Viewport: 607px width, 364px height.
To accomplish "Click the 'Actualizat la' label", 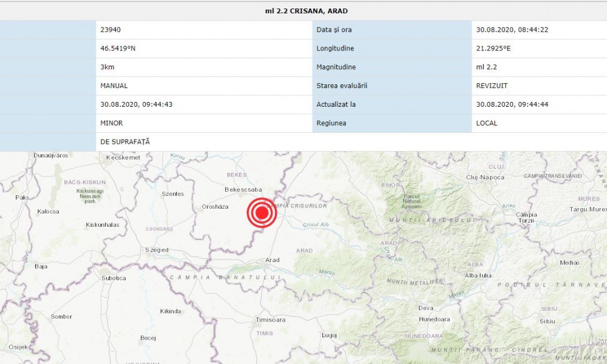I will [336, 104].
